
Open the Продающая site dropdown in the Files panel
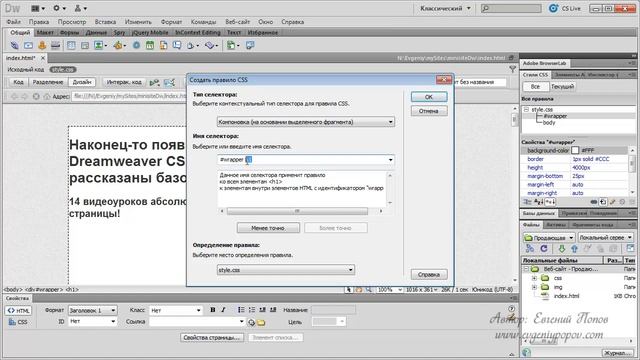coord(549,237)
